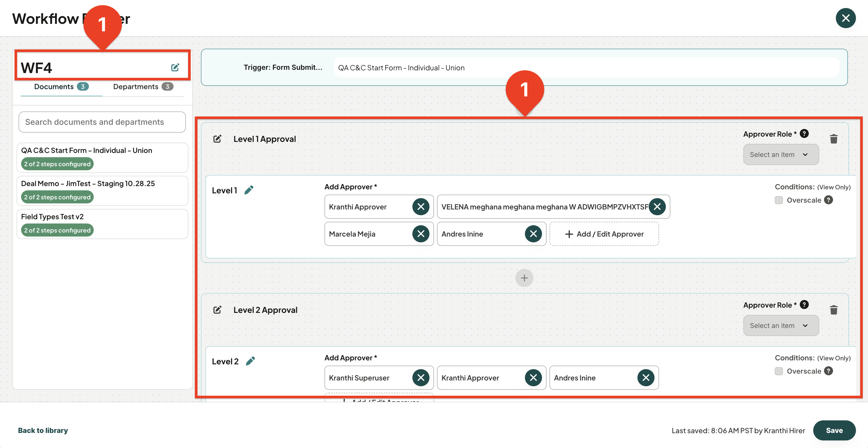Click the pencil icon beside Level 2
The width and height of the screenshot is (868, 448).
[x=250, y=361]
